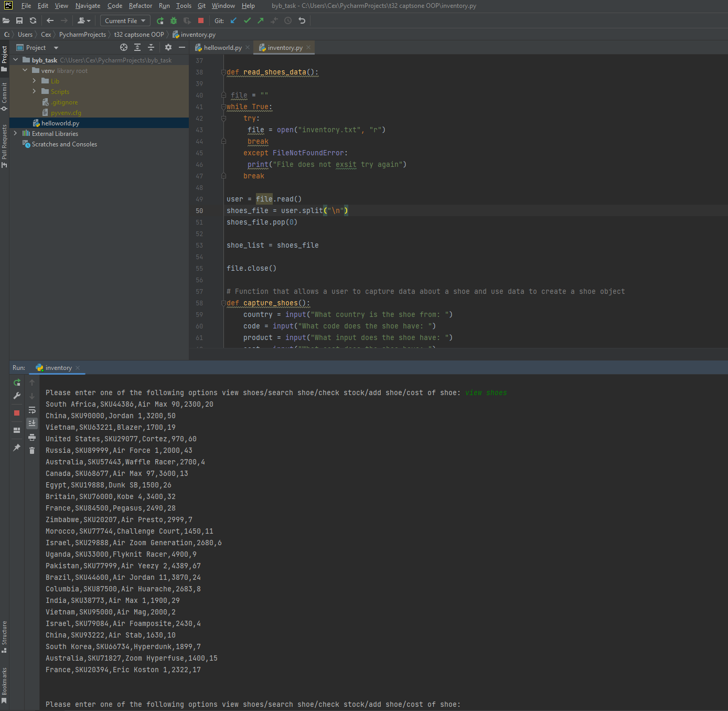This screenshot has width=728, height=711.
Task: Click the Open folder icon in main toolbar
Action: 6,20
